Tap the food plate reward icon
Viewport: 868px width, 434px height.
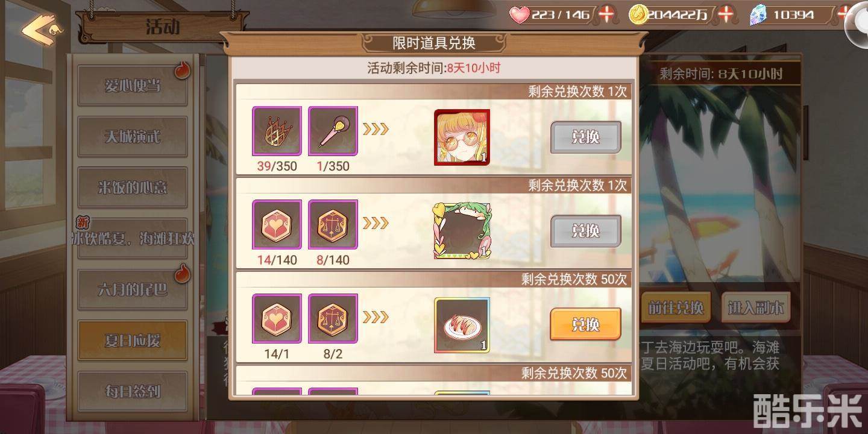[462, 325]
